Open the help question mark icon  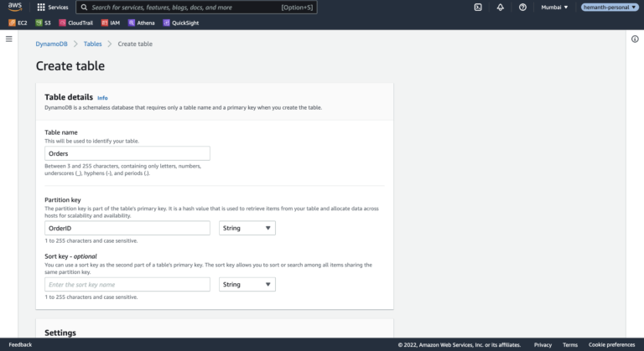[523, 7]
